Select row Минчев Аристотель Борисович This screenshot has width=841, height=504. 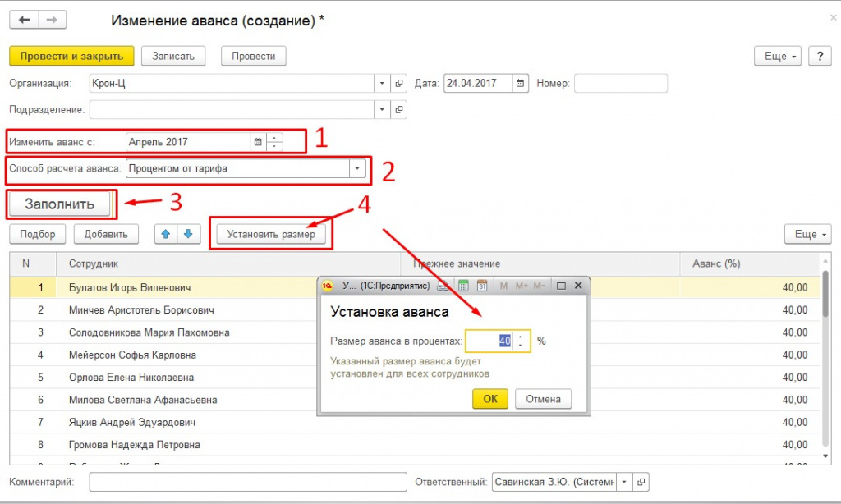(415, 310)
